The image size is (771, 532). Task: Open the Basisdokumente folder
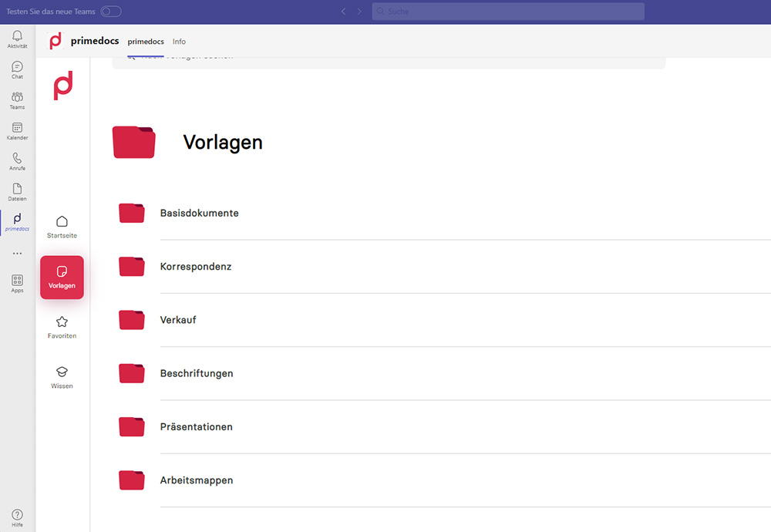pos(199,213)
